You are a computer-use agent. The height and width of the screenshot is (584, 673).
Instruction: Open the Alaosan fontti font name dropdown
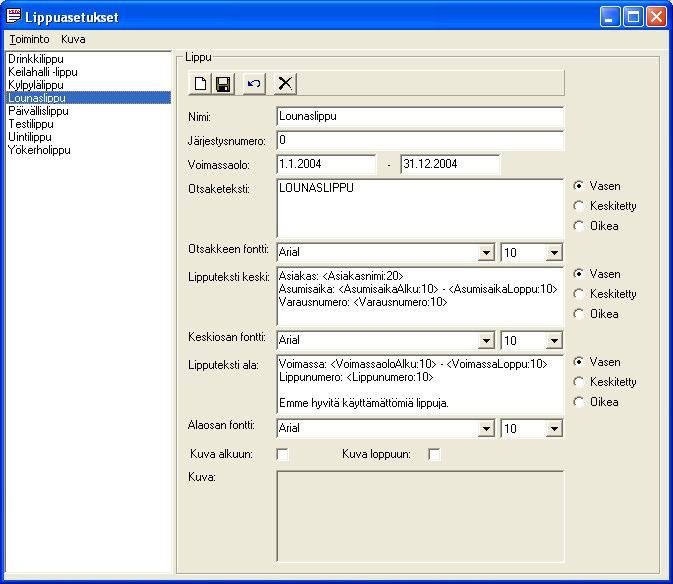(x=486, y=429)
